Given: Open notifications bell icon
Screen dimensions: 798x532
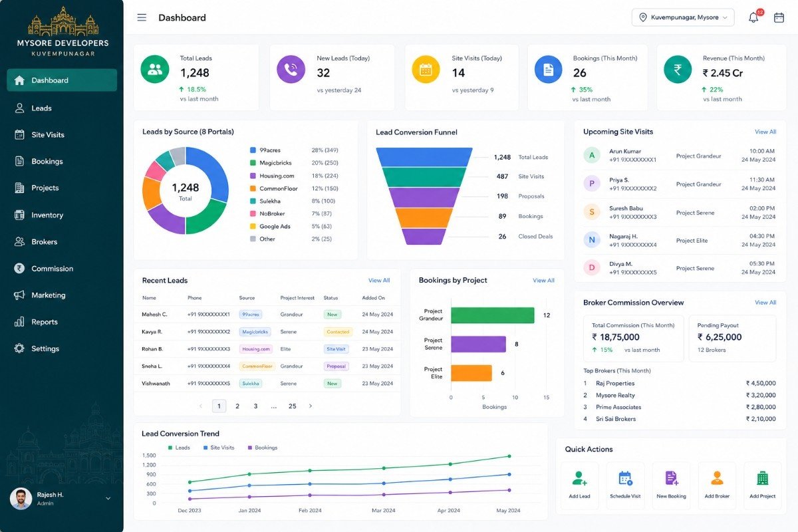Looking at the screenshot, I should pyautogui.click(x=753, y=17).
